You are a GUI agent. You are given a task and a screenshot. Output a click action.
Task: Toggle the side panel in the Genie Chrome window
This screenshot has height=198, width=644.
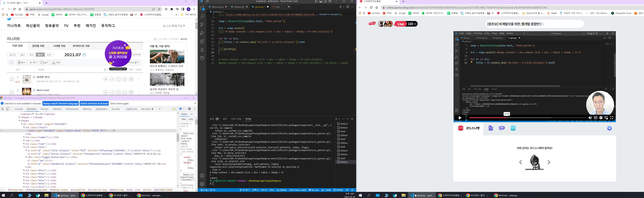click(x=183, y=9)
